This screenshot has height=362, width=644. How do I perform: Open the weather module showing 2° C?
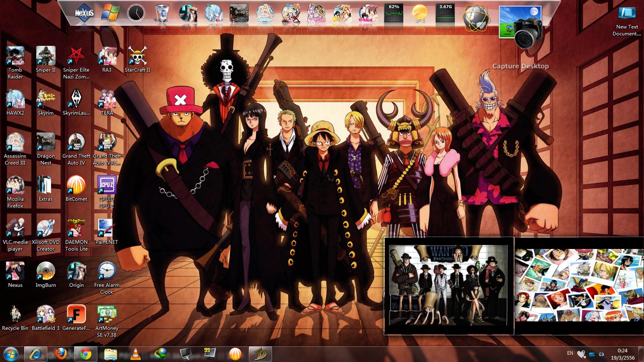tap(419, 14)
